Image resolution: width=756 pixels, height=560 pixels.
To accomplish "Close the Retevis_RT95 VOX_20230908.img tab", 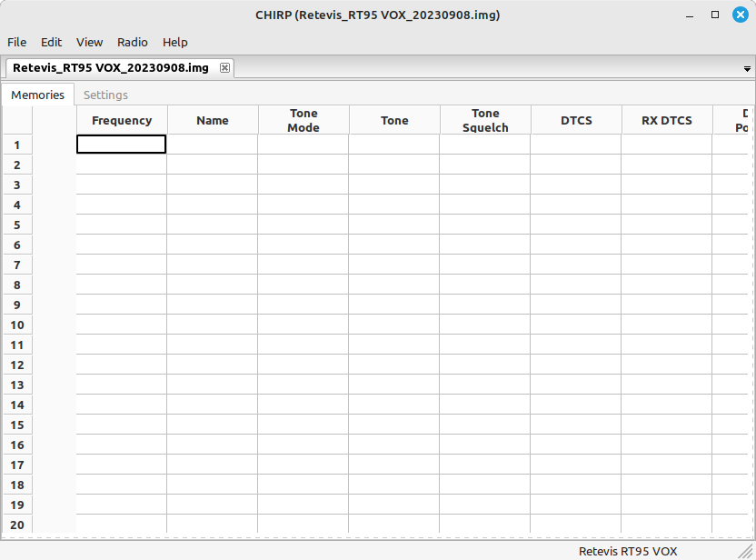I will [224, 67].
